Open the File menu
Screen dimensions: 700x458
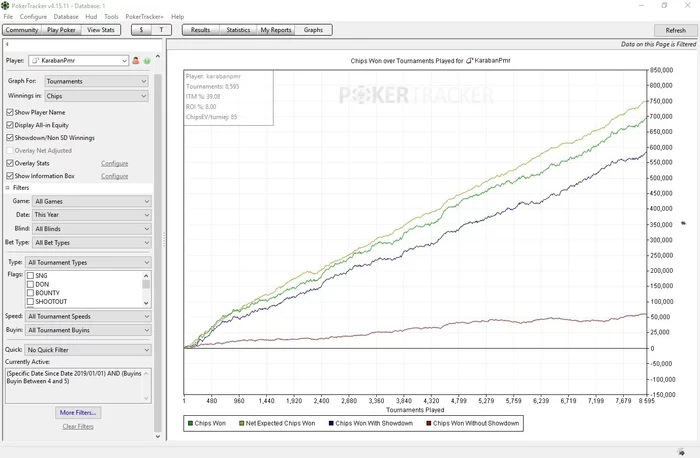click(8, 17)
